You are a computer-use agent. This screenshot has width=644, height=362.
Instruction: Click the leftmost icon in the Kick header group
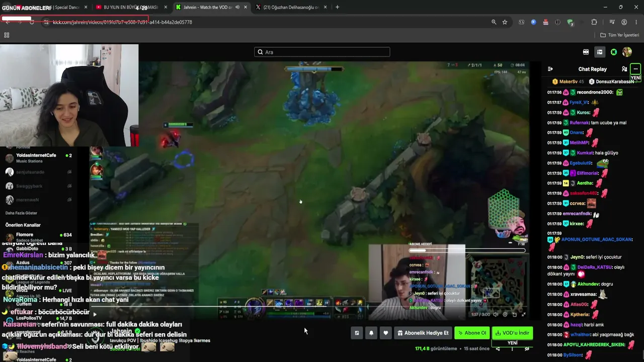pyautogui.click(x=586, y=52)
